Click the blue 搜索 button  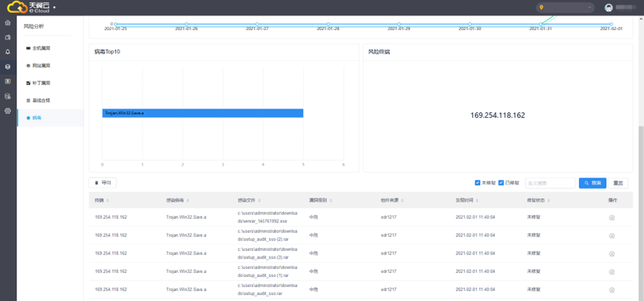[592, 183]
